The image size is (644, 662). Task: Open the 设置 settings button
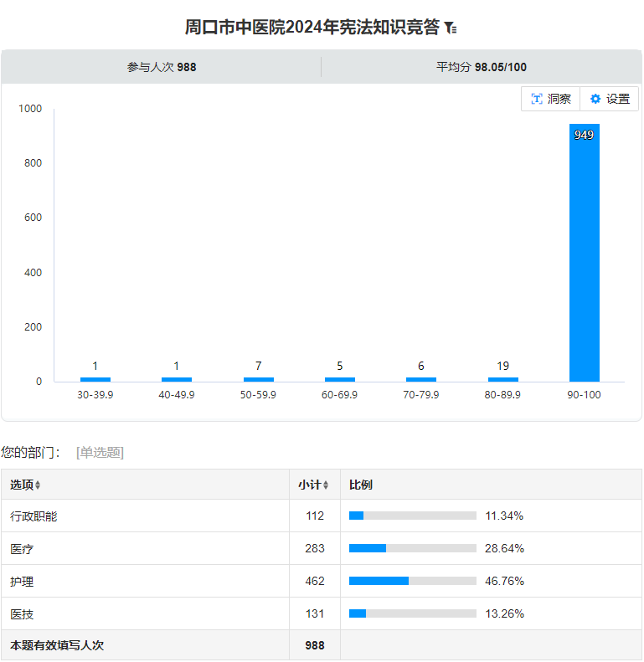click(610, 99)
